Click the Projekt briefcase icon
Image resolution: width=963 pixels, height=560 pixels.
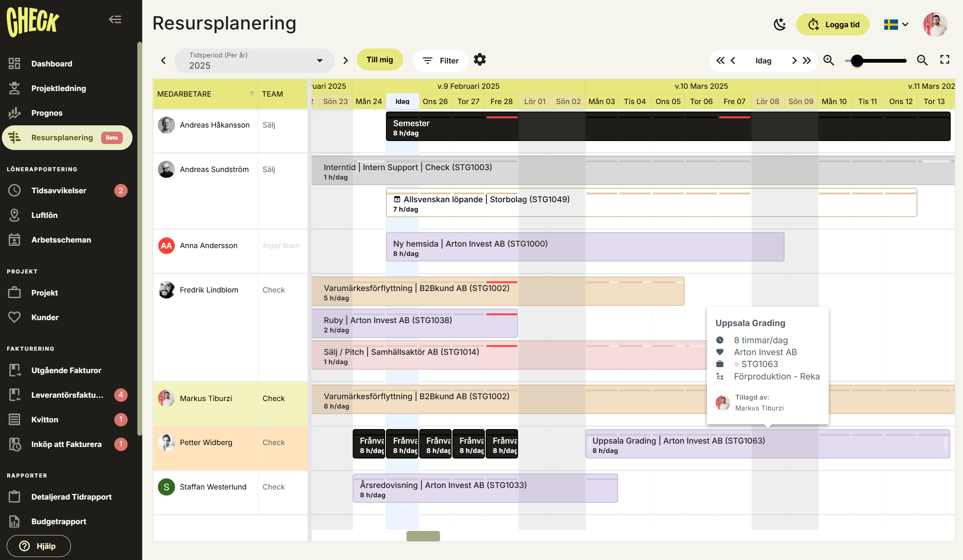pos(15,292)
